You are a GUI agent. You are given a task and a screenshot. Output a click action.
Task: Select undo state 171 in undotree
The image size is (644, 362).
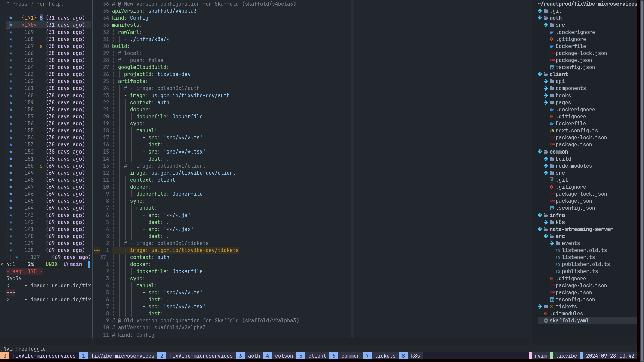click(x=29, y=18)
